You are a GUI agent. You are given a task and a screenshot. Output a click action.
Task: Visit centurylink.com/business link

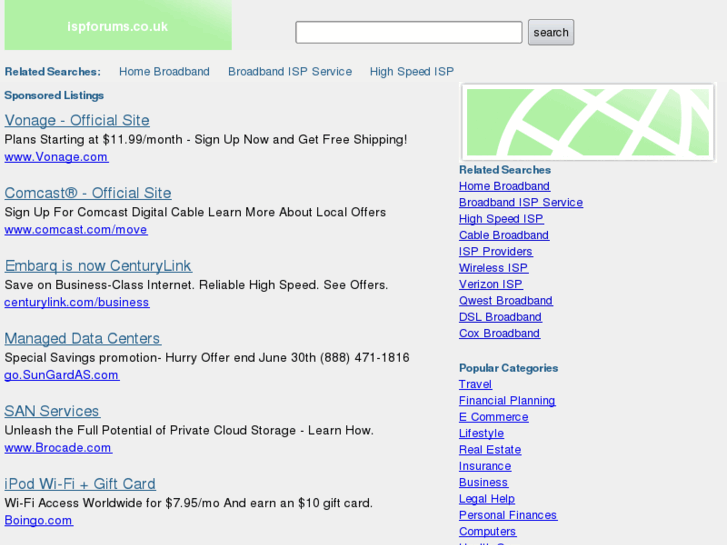(x=77, y=302)
